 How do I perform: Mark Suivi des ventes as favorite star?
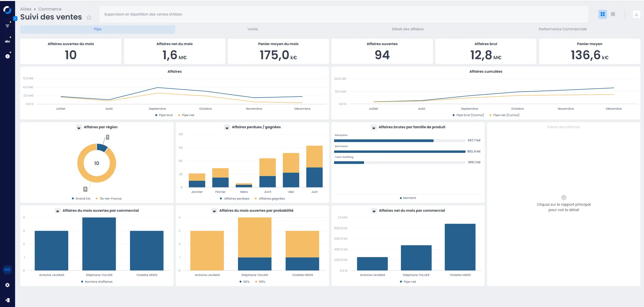point(89,18)
